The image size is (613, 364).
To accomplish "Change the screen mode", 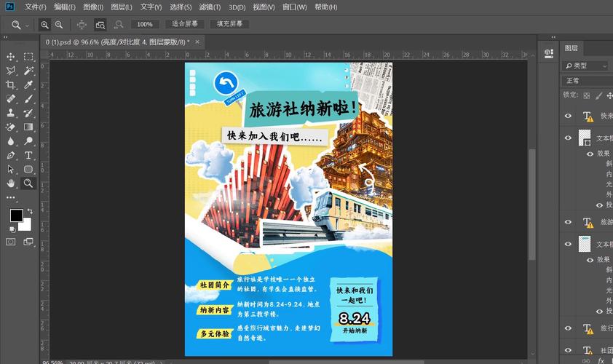I will point(28,242).
